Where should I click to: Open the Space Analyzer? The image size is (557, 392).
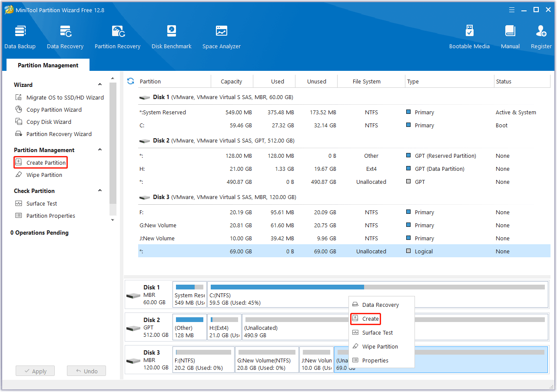coord(222,37)
